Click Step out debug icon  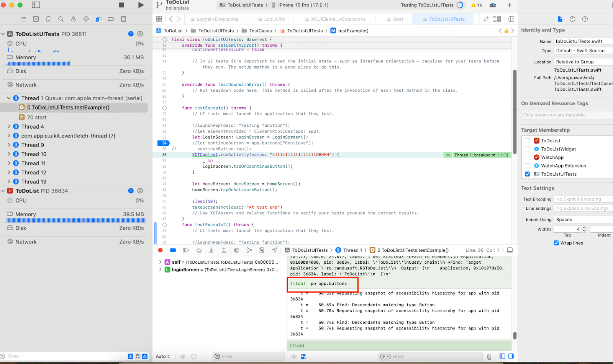tap(224, 250)
